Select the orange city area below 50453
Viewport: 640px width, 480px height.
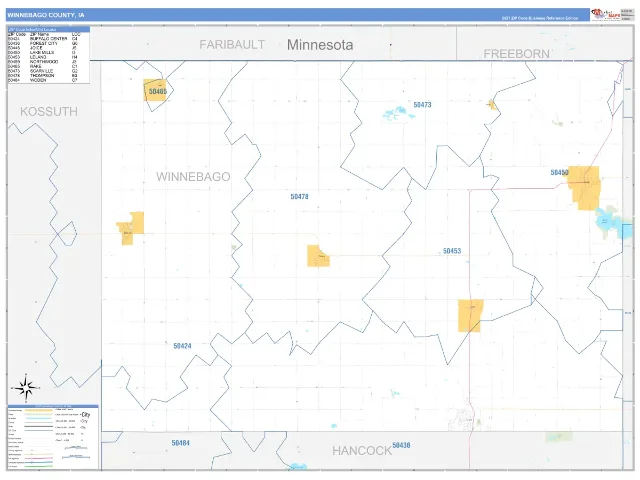(471, 316)
